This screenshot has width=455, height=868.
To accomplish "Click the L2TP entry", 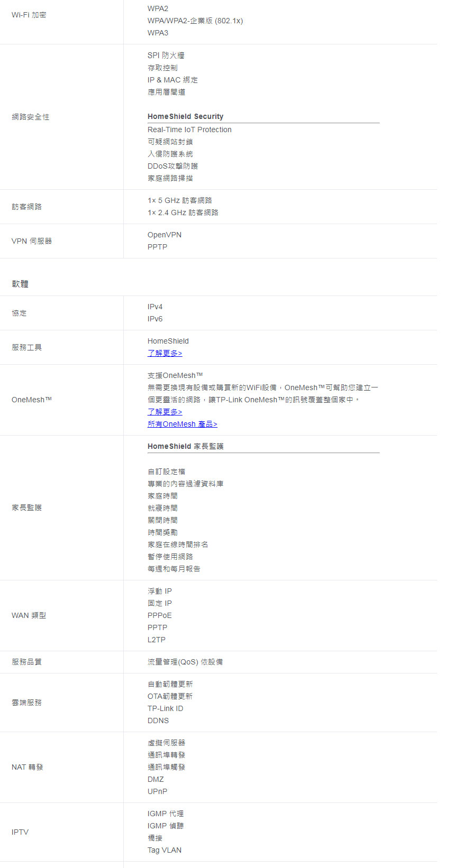I will tap(157, 640).
